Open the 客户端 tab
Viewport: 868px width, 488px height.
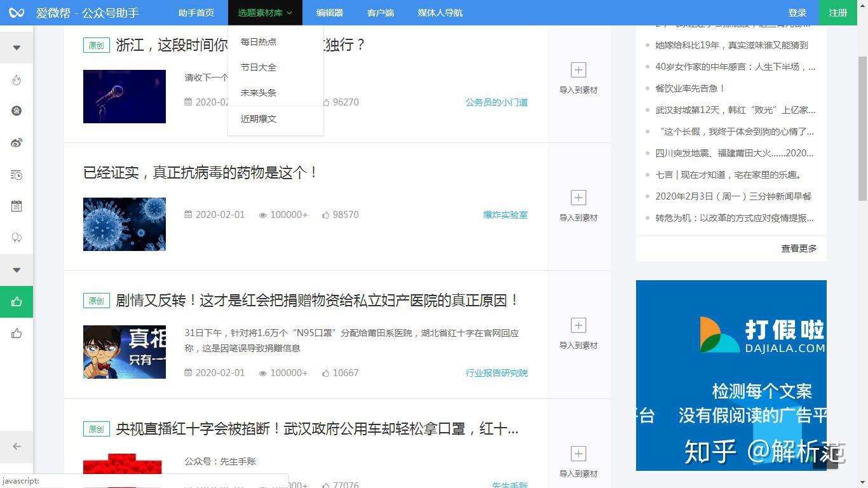coord(381,13)
